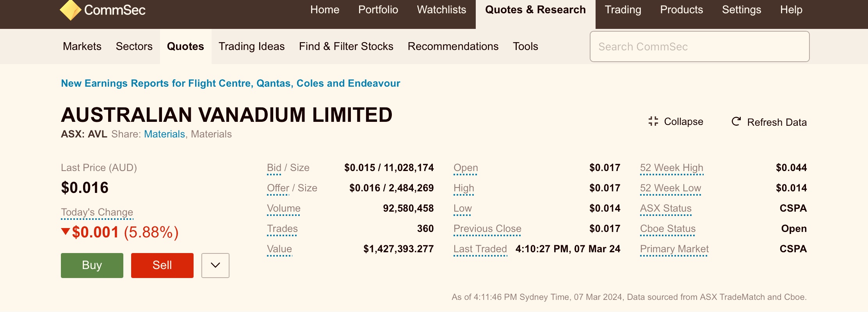
Task: Click the Today's Change label
Action: [97, 212]
